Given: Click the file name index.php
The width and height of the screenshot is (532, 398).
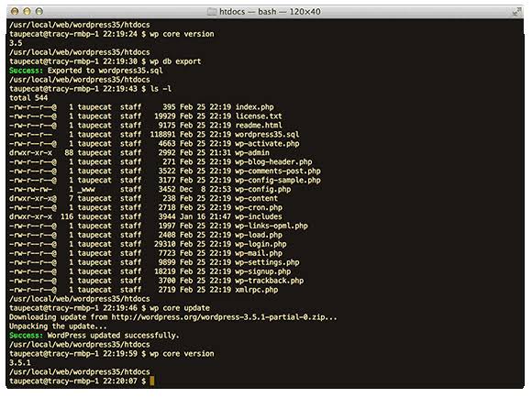Looking at the screenshot, I should click(254, 107).
